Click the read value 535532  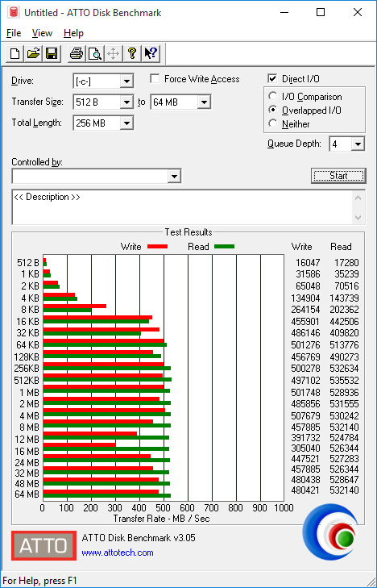coord(344,380)
